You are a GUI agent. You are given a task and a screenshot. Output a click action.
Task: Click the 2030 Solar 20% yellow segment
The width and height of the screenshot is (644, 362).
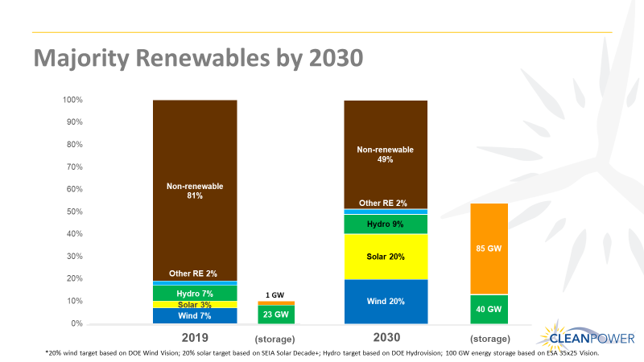[385, 257]
